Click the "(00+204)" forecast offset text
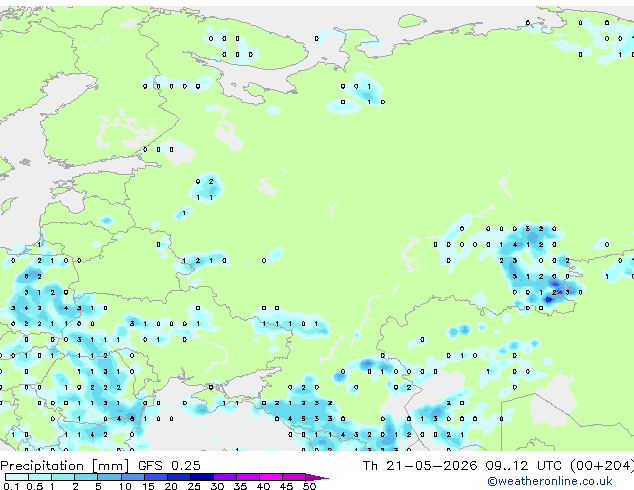Viewport: 634px width, 490px height. [x=602, y=466]
